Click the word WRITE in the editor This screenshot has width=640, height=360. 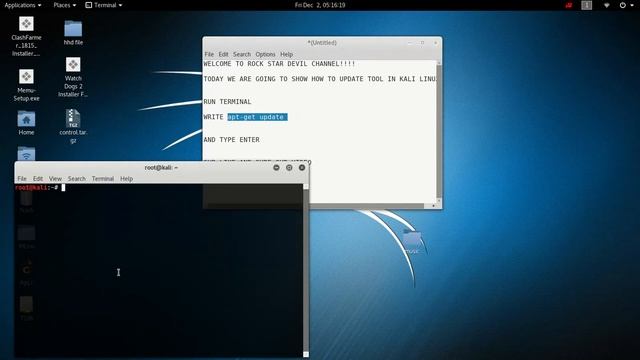click(213, 117)
